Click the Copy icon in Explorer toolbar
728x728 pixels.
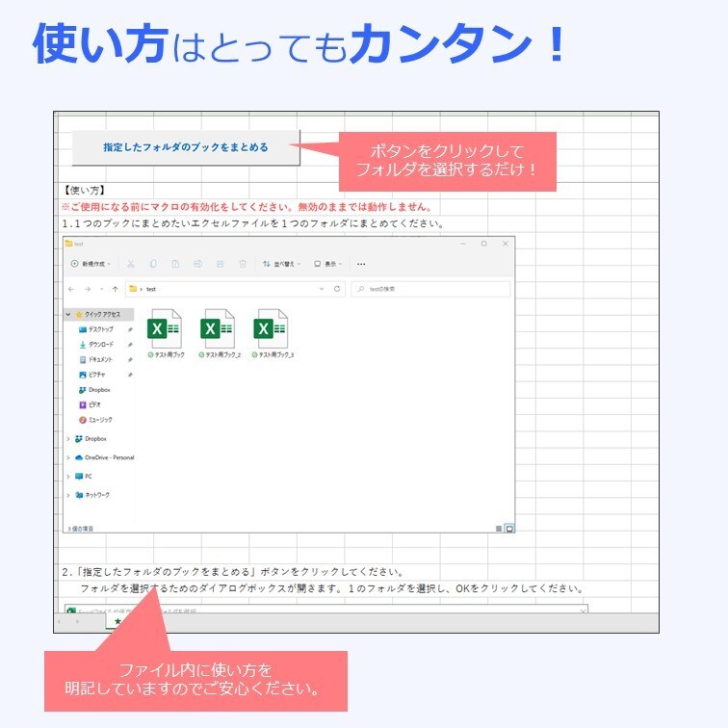(153, 264)
